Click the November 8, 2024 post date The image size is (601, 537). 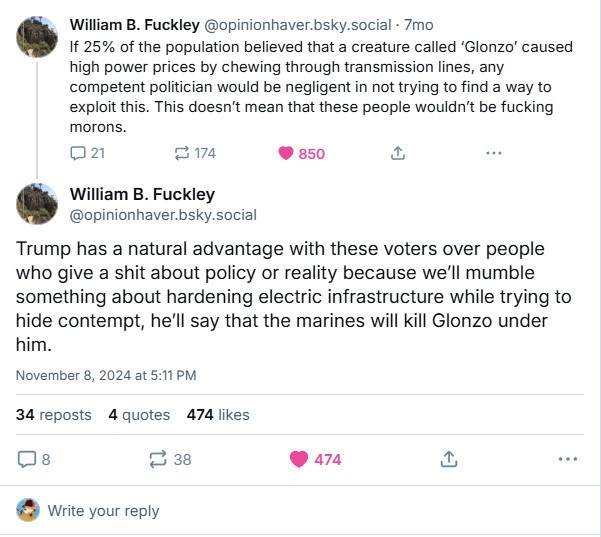point(106,375)
